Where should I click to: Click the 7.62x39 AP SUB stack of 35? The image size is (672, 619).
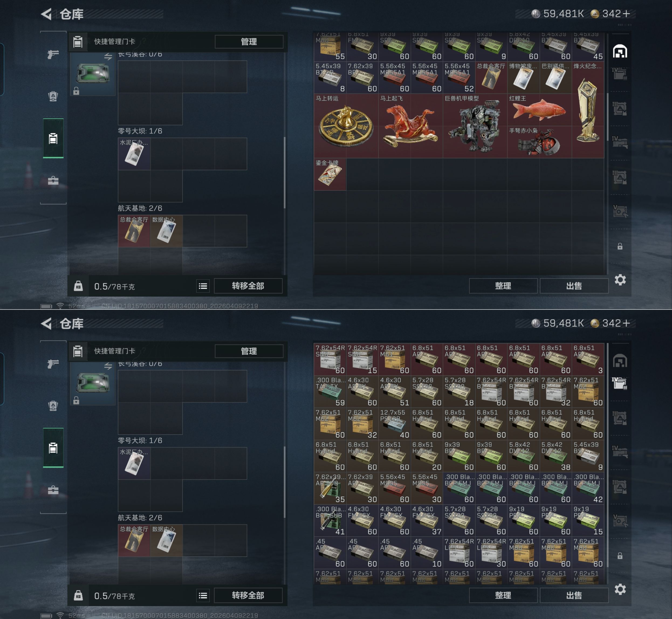(x=330, y=488)
